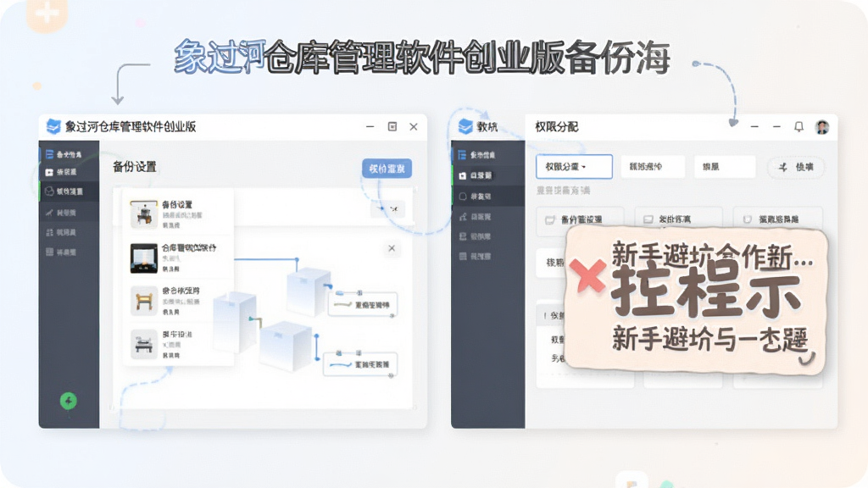Click the dashed-outline button with arrow icon

(796, 167)
